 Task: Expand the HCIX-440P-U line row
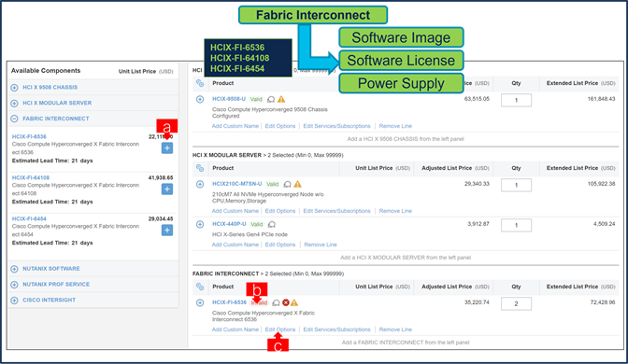(200, 224)
